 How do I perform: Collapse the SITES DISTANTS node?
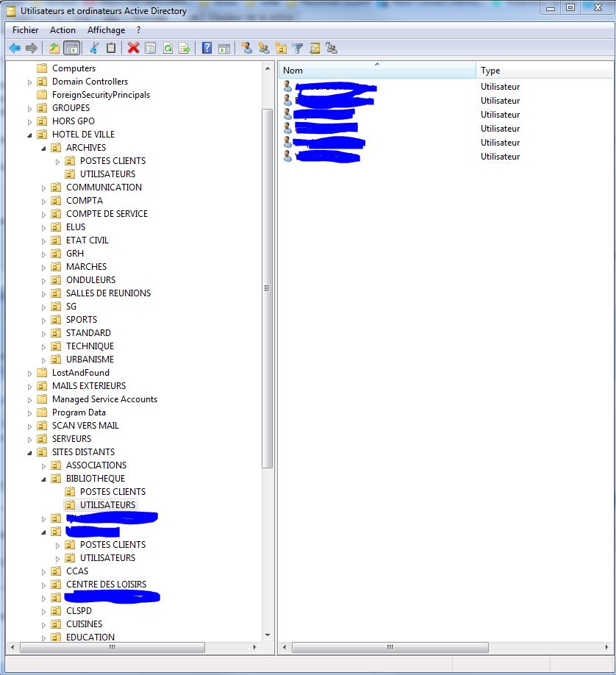(29, 453)
